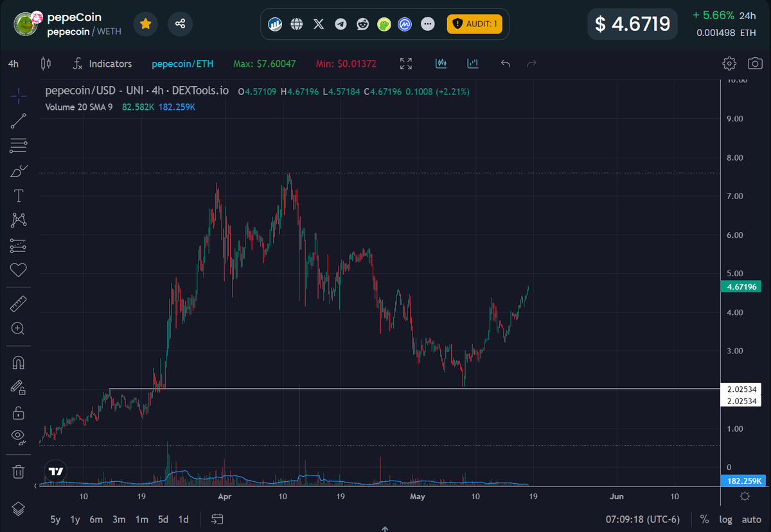The height and width of the screenshot is (532, 771).
Task: Toggle log scale on price axis
Action: click(x=725, y=519)
